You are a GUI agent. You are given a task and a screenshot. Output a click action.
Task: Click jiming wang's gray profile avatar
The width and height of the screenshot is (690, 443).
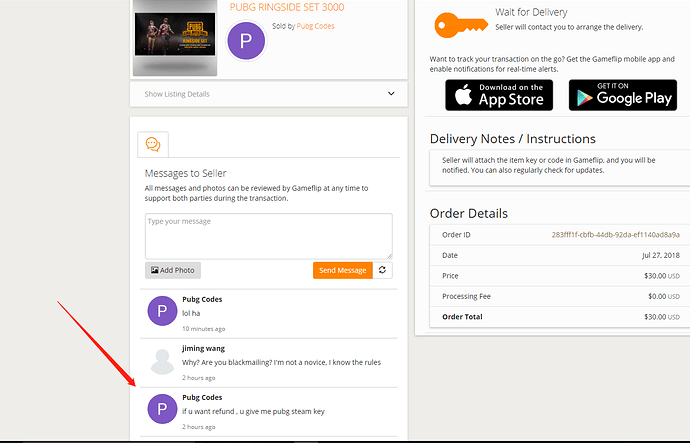[x=162, y=362]
